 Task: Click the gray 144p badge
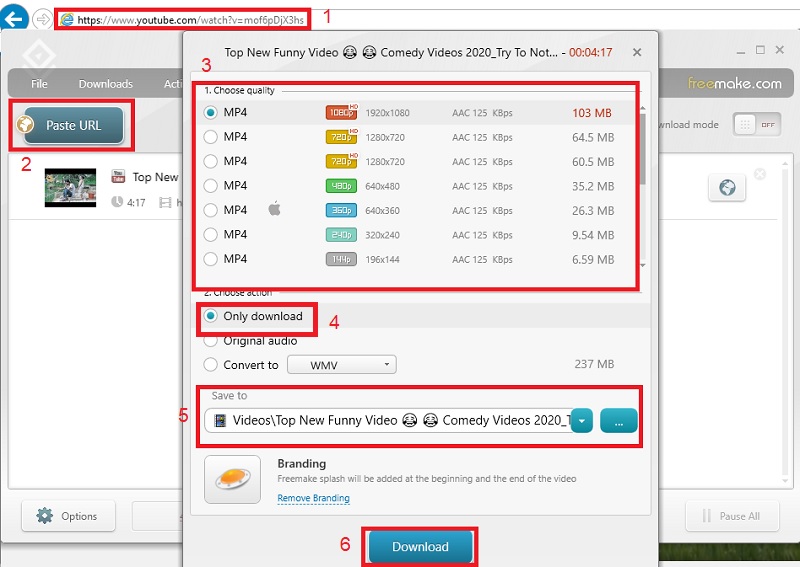point(341,259)
